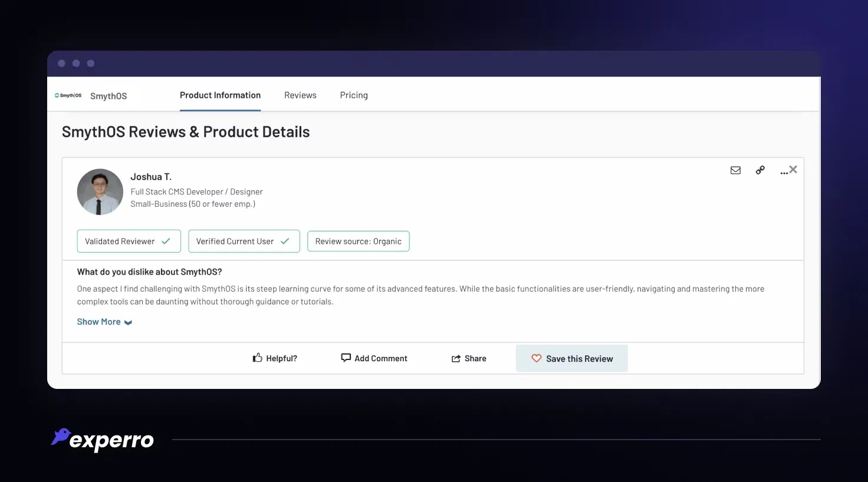Click the envelope email icon

click(x=735, y=170)
